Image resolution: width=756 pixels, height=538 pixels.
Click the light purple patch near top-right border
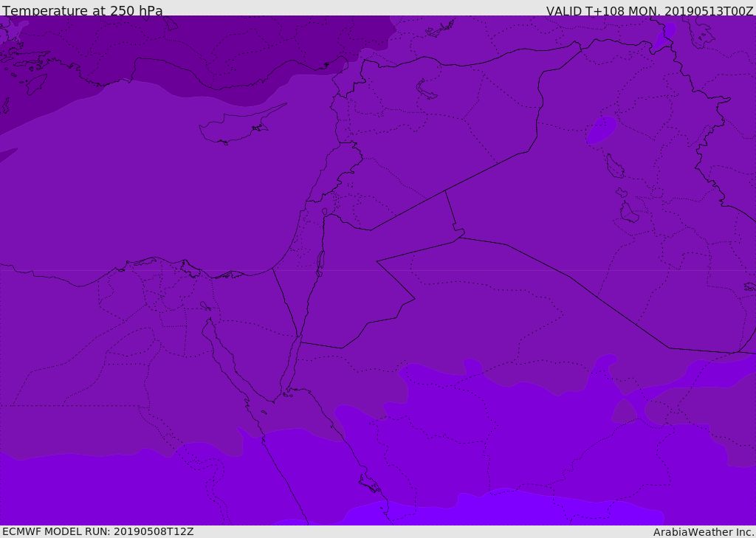[x=665, y=35]
